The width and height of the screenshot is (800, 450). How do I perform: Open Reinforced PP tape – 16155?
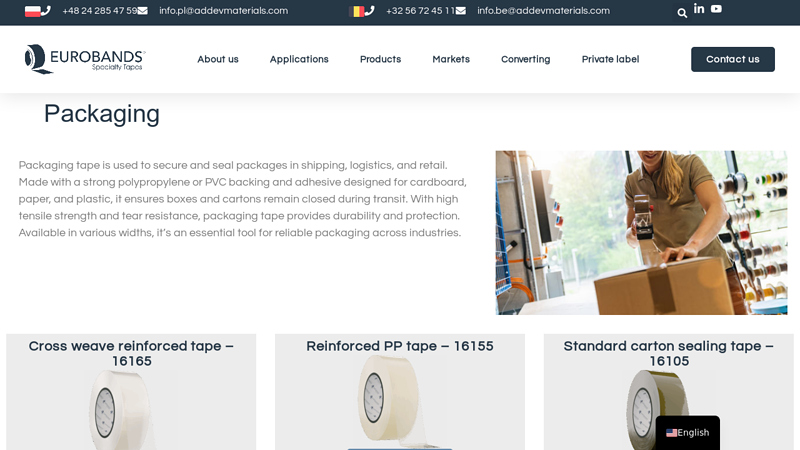399,346
